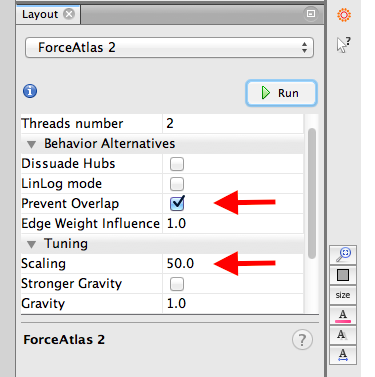This screenshot has width=375, height=377.
Task: Enable the Stronger Gravity checkbox
Action: pos(177,284)
